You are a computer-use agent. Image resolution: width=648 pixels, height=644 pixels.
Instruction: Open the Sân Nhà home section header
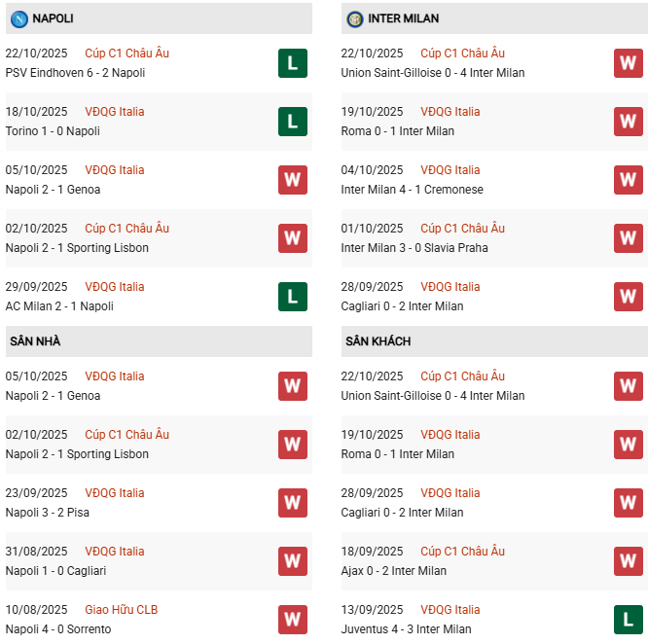tap(36, 341)
